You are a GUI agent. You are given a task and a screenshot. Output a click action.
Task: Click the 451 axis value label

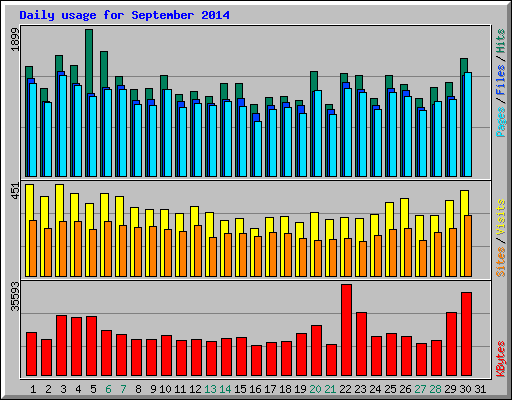point(16,191)
